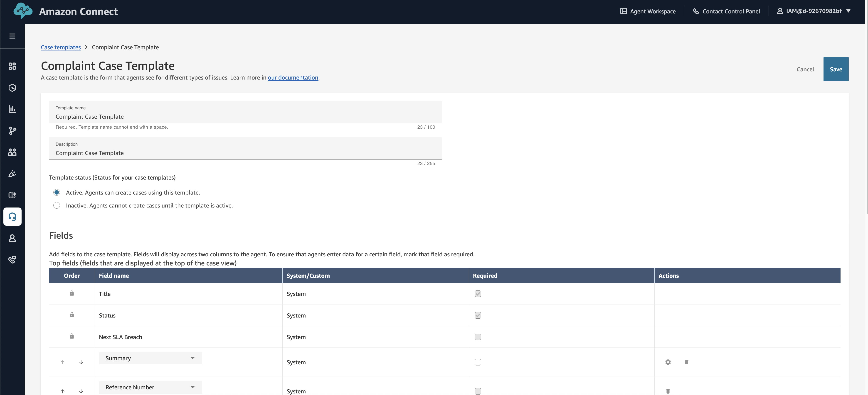The image size is (868, 395).
Task: Delete the Summary field using trash icon
Action: tap(687, 362)
